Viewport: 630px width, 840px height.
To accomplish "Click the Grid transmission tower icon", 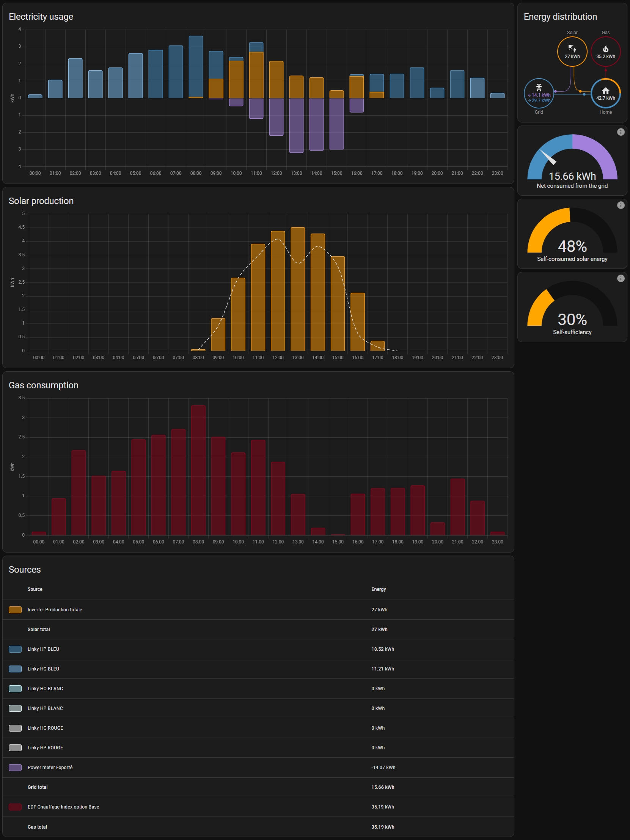I will [539, 88].
